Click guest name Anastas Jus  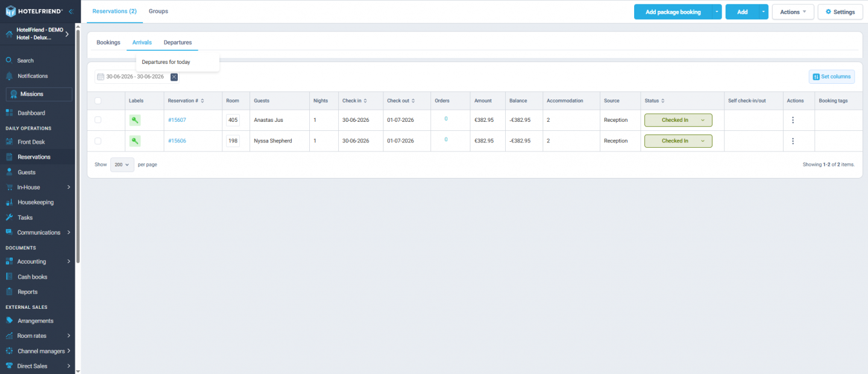[x=268, y=120]
